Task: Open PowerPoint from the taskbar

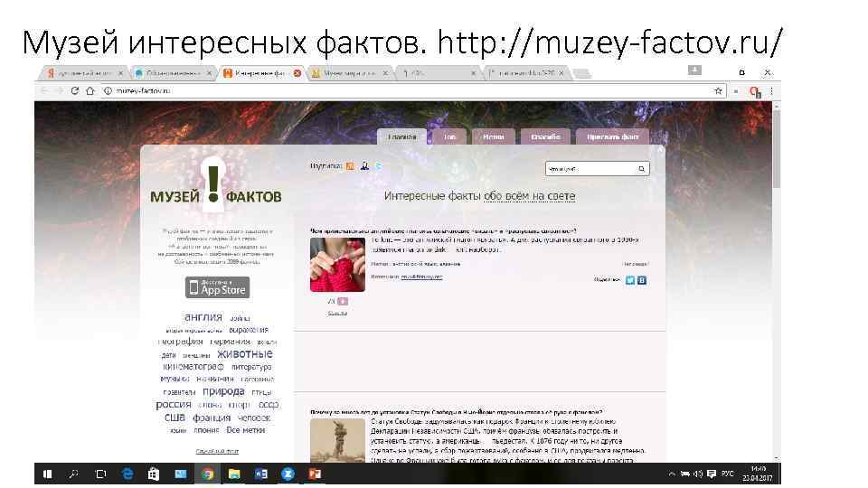Action: pos(315,474)
